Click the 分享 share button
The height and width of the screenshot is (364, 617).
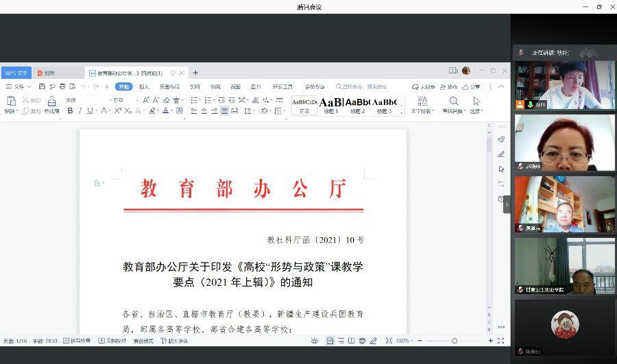[472, 87]
